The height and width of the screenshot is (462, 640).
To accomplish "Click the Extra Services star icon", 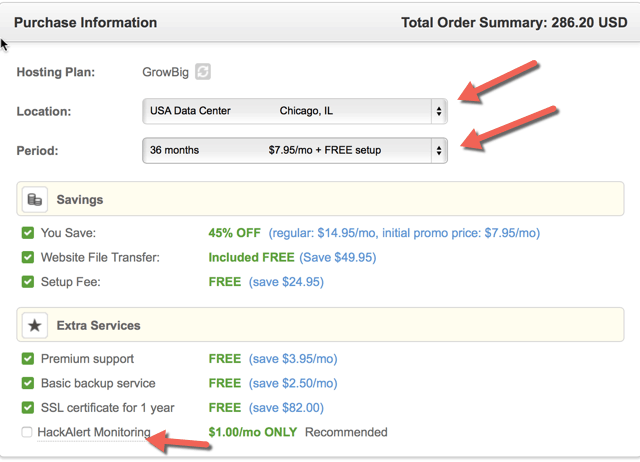I will point(35,325).
